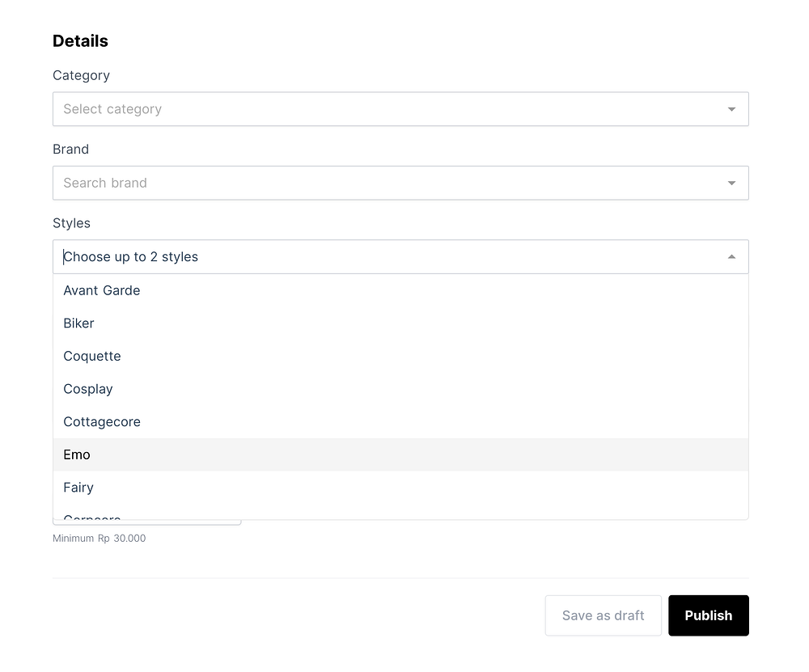Focus the Search brand field

point(388,184)
